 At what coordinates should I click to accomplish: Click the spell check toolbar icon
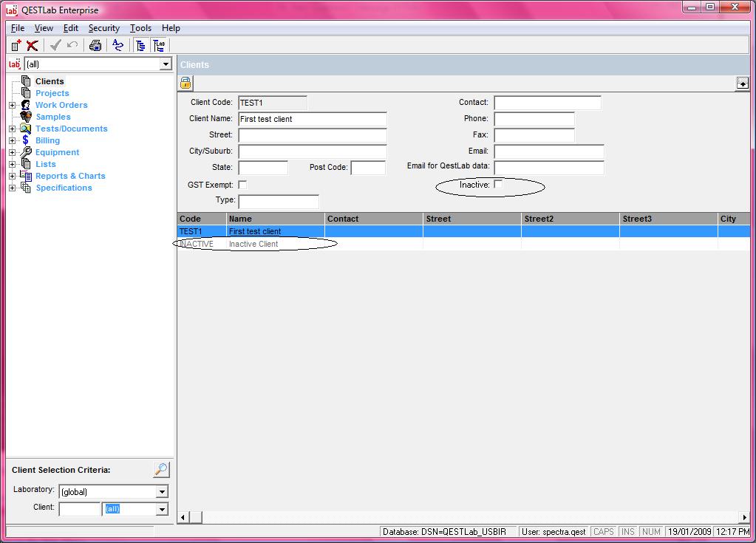[x=118, y=46]
